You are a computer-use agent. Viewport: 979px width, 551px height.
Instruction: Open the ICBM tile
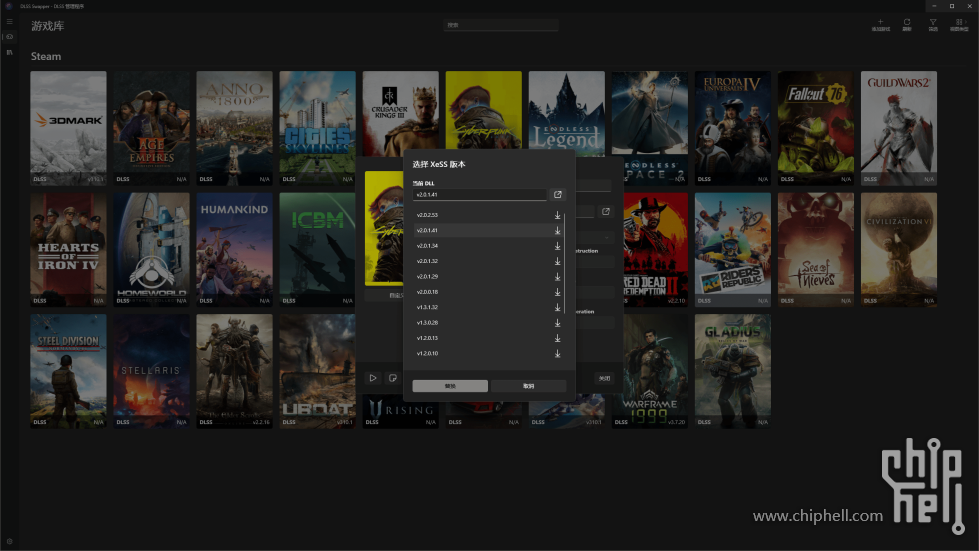[318, 250]
